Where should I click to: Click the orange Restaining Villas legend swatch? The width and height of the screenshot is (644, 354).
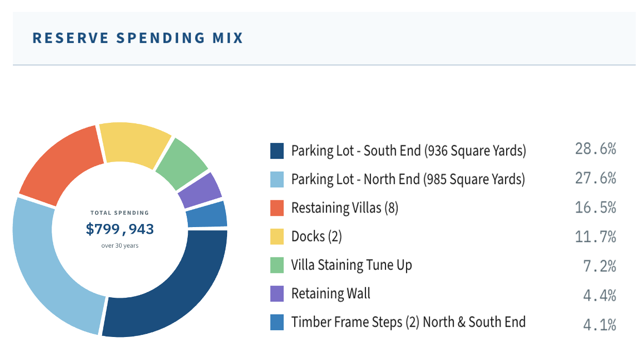(x=277, y=208)
